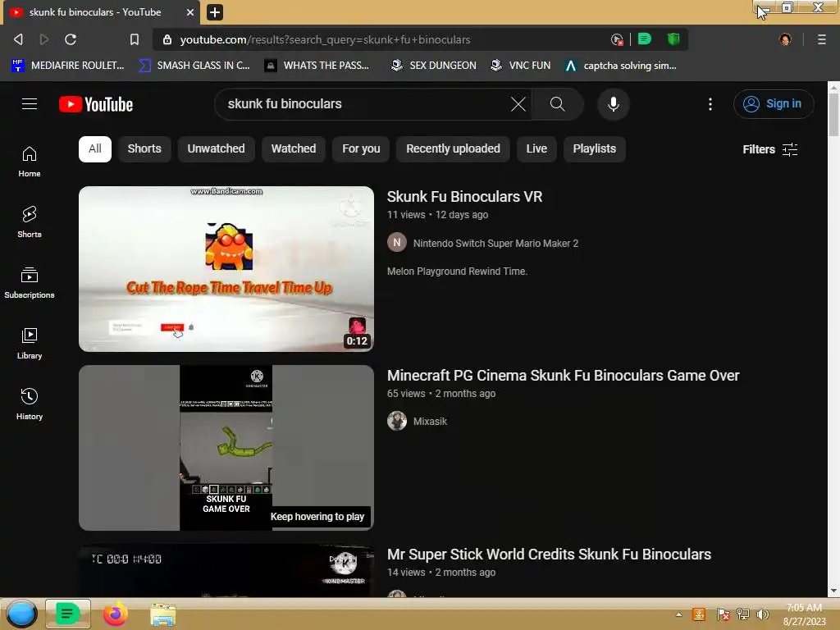This screenshot has width=840, height=630.
Task: Reload the page with the refresh icon
Action: point(71,39)
